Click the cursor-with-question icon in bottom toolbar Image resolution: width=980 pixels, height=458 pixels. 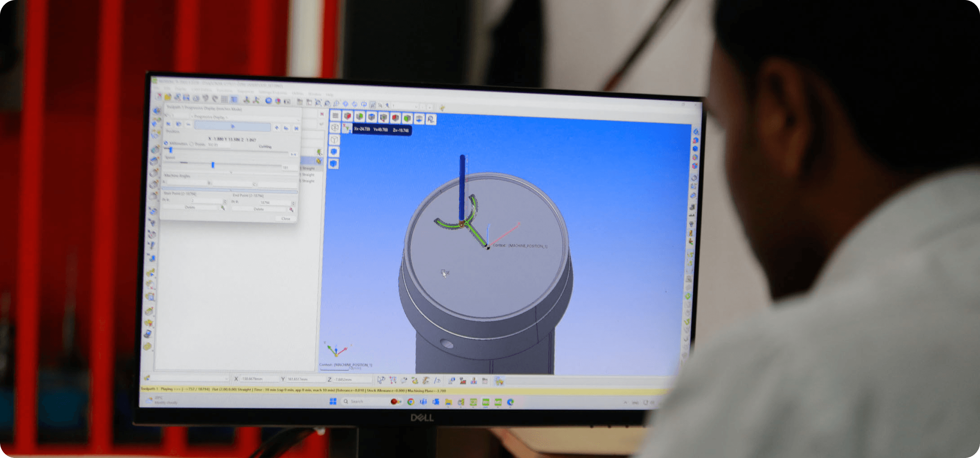point(381,380)
